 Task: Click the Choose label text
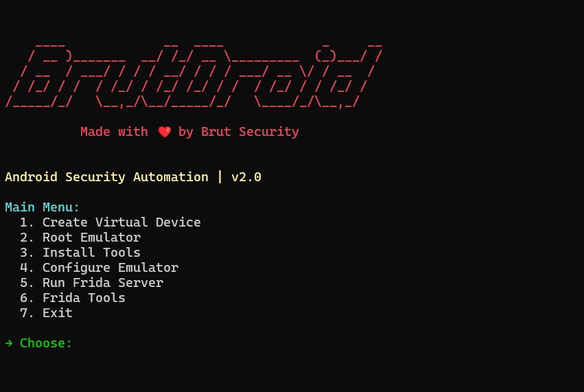(45, 343)
